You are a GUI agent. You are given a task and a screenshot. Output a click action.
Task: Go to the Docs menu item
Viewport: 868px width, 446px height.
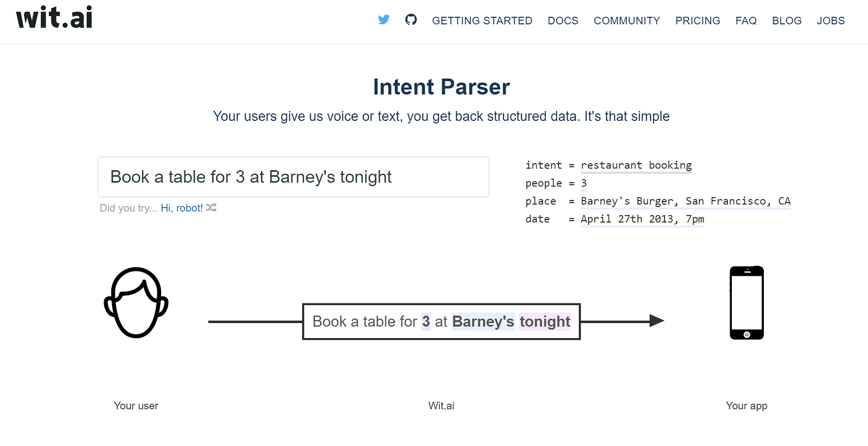563,21
